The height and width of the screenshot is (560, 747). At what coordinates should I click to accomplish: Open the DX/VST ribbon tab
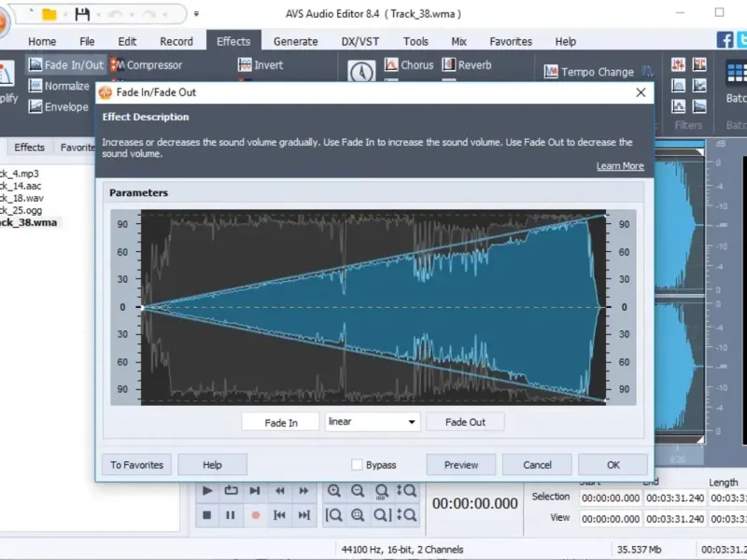[x=360, y=41]
